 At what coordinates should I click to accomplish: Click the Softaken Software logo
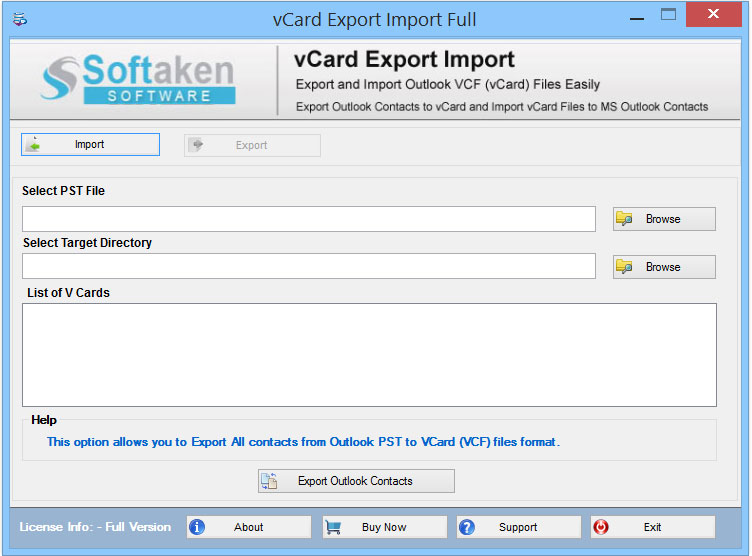139,79
